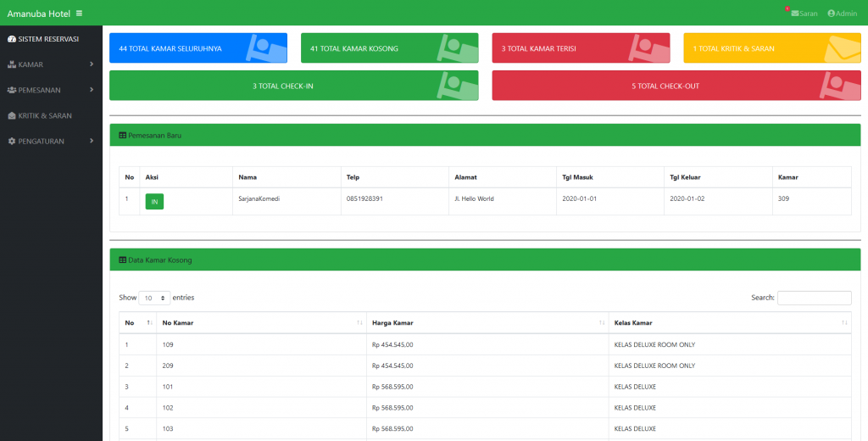Click the Amanuba Hotel brand link
868x441 pixels.
coord(39,14)
